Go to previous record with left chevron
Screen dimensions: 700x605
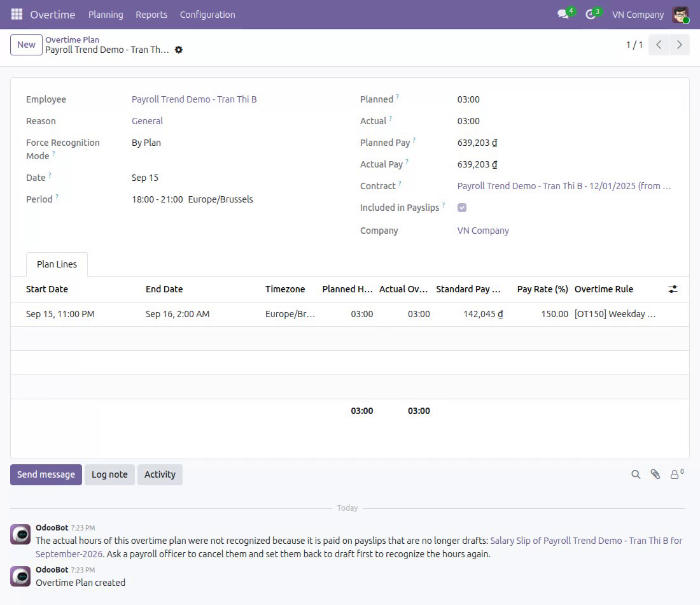point(659,45)
